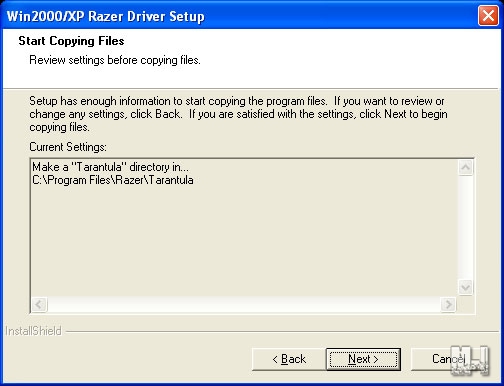Click the Next button to begin copying
The width and height of the screenshot is (504, 386).
(x=363, y=359)
